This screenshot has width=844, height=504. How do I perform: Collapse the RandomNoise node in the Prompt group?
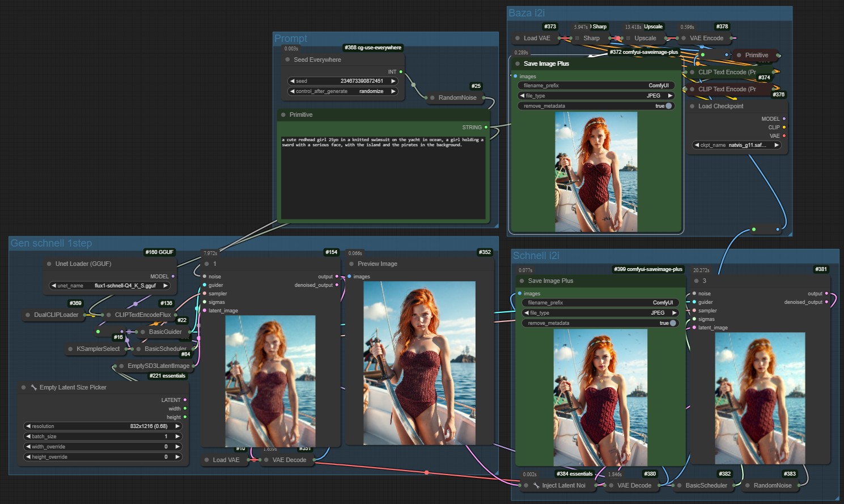(432, 98)
